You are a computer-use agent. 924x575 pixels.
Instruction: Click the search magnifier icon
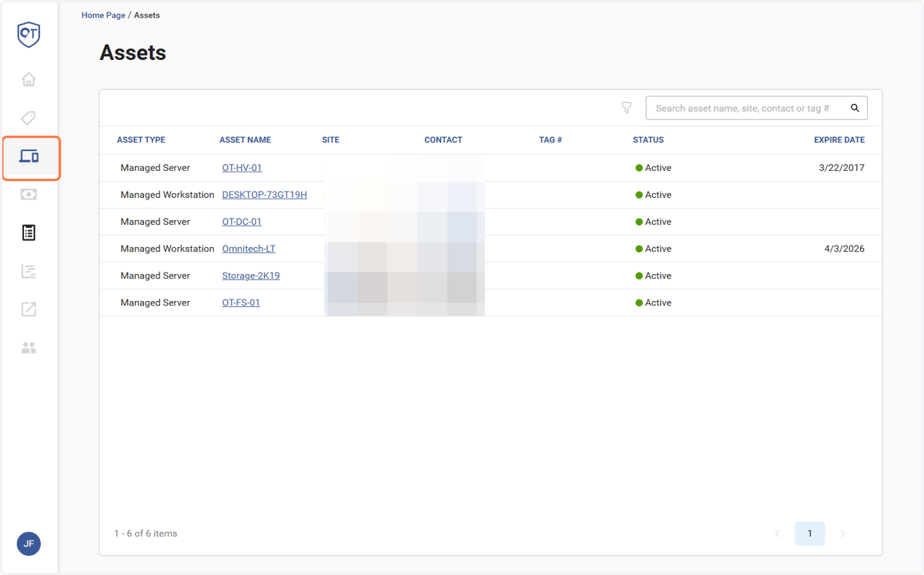tap(855, 109)
